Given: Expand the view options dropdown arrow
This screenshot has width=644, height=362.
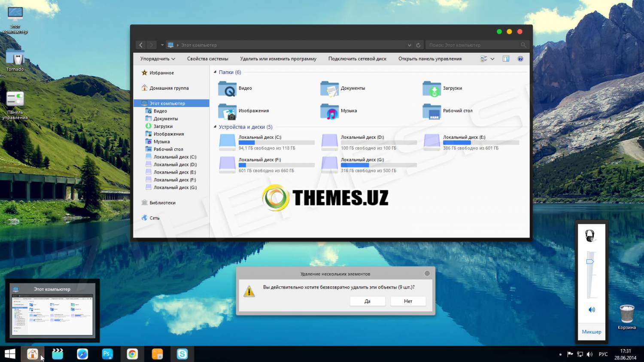Looking at the screenshot, I should (x=492, y=59).
